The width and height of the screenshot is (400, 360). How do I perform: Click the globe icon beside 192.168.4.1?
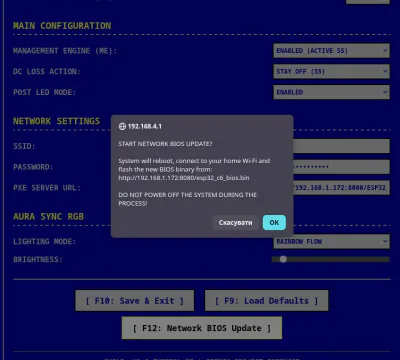(122, 126)
